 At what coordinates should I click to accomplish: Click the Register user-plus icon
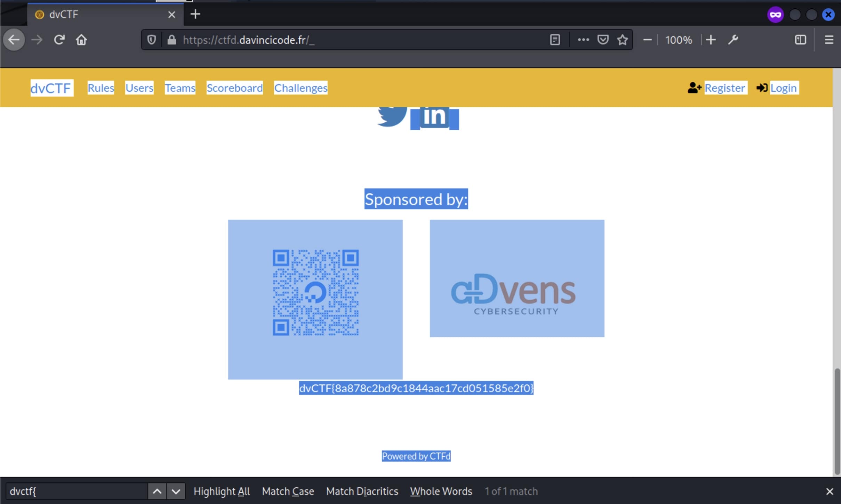(x=694, y=88)
